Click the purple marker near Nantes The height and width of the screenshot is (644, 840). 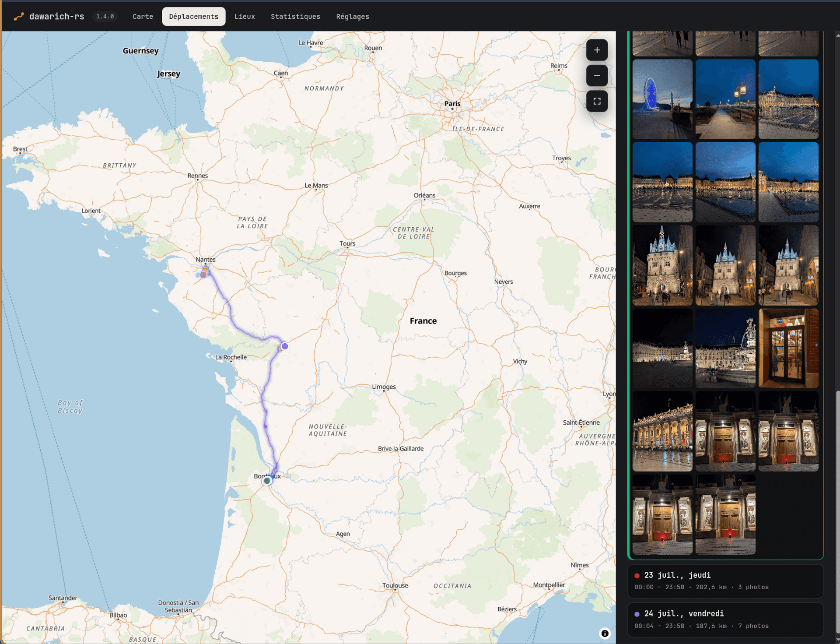click(203, 275)
